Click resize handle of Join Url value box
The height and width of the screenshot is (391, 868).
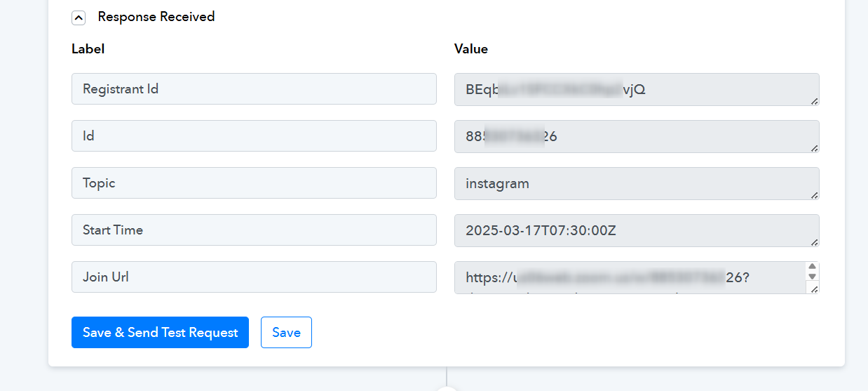click(x=813, y=289)
